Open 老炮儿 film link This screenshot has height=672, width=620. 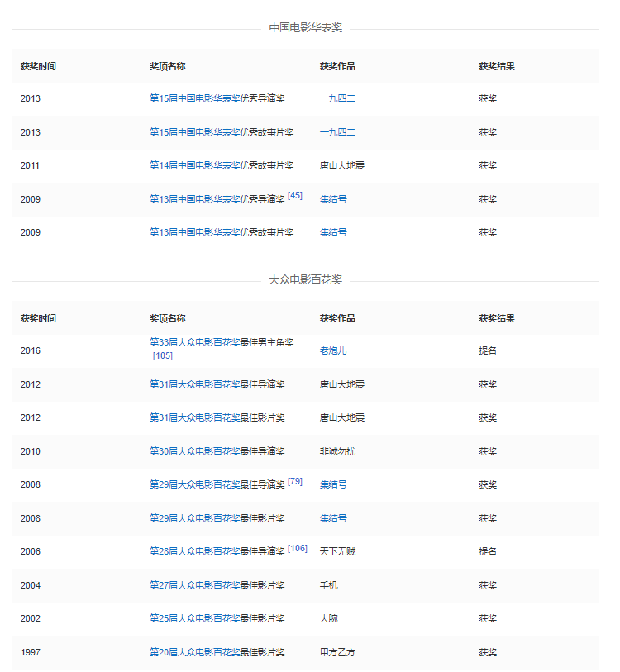point(333,350)
